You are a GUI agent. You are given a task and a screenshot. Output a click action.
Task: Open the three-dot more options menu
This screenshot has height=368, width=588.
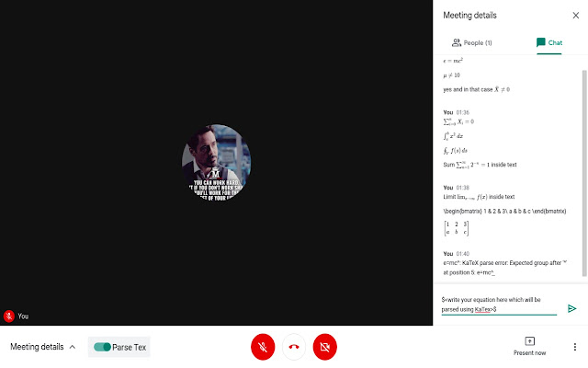pyautogui.click(x=575, y=347)
